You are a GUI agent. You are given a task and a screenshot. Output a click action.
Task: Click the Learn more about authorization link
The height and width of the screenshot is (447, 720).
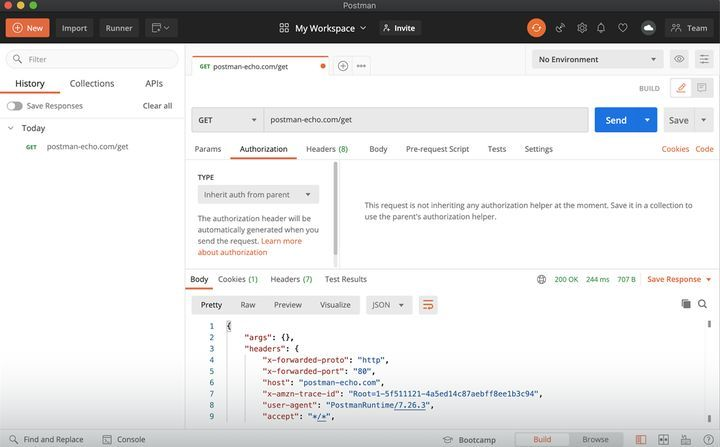[x=251, y=246]
